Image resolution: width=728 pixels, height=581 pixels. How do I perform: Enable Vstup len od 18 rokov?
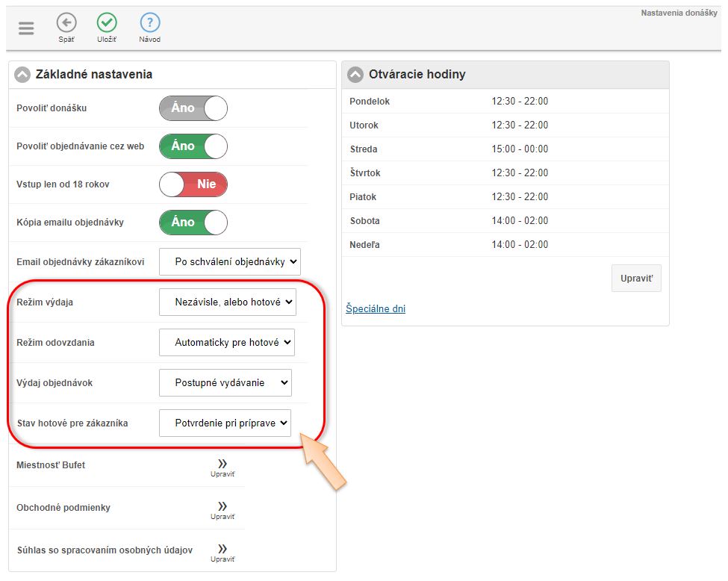193,184
